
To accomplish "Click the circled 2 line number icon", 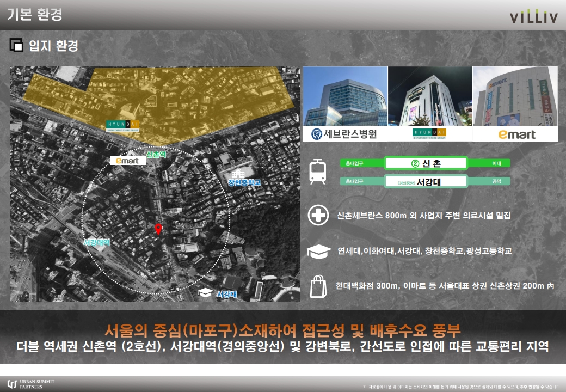I will tap(415, 163).
